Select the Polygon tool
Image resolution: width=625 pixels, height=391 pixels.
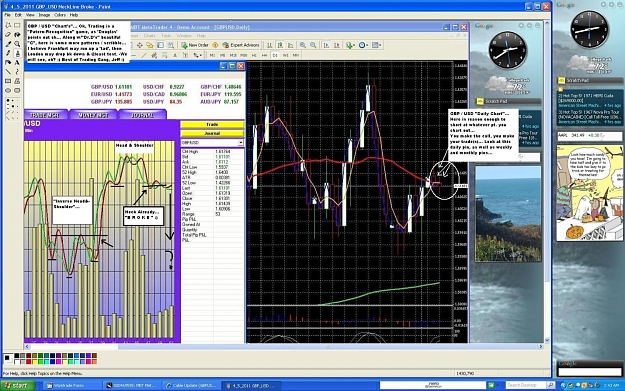pyautogui.click(x=17, y=81)
